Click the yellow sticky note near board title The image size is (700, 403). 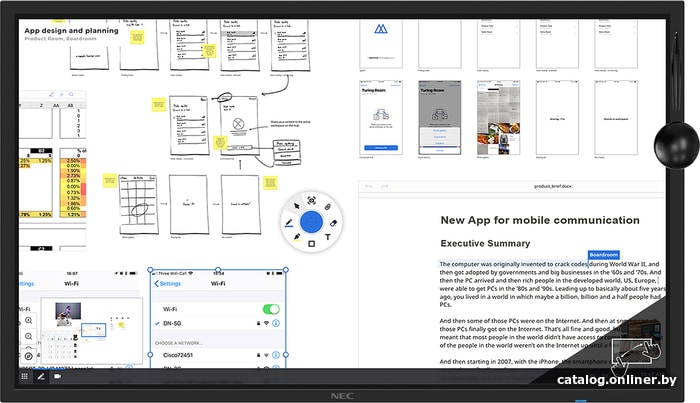tap(137, 37)
